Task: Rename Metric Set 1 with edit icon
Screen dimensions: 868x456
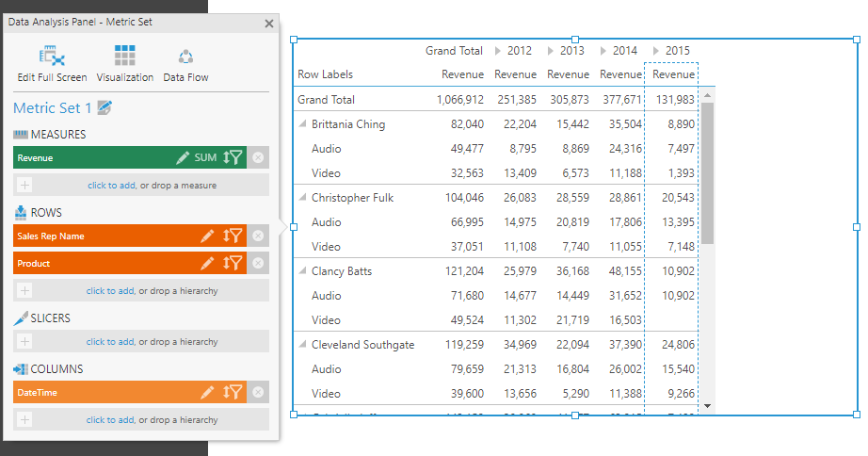Action: coord(104,108)
